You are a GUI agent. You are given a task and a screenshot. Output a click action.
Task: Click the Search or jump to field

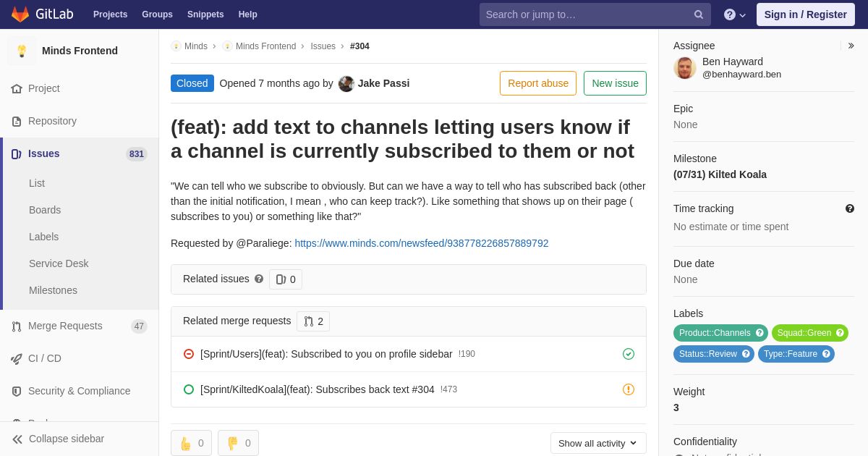595,14
